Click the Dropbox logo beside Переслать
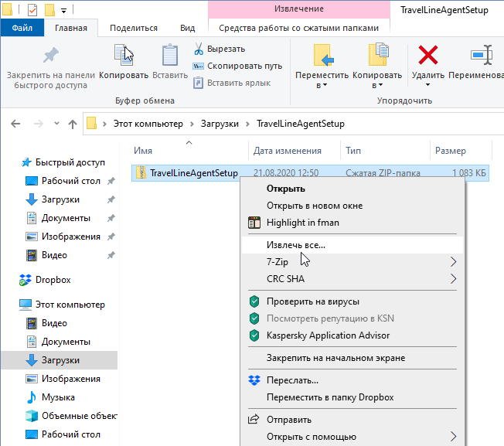The height and width of the screenshot is (446, 504). pyautogui.click(x=254, y=380)
